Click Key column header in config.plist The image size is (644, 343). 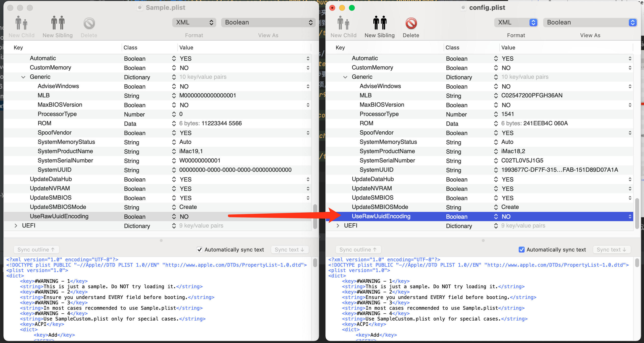340,47
